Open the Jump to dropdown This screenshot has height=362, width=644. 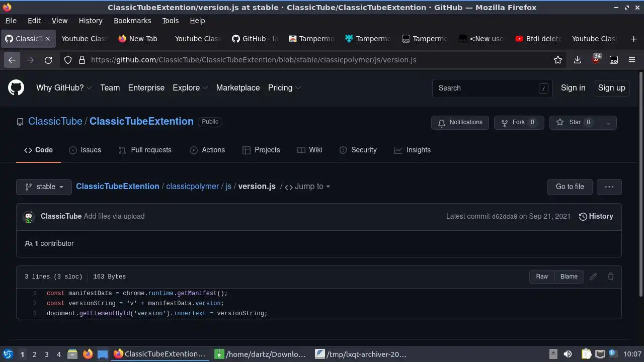[x=307, y=187]
